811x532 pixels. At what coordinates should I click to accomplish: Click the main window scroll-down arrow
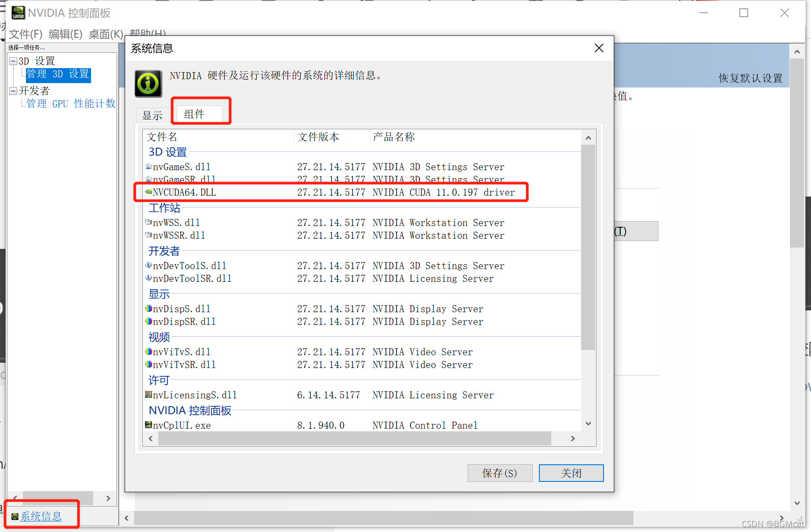[x=797, y=503]
